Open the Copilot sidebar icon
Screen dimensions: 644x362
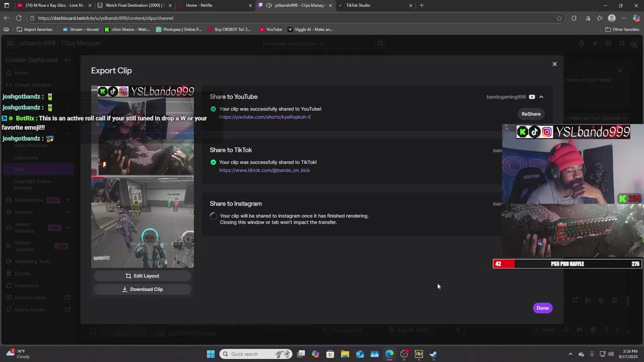tap(636, 18)
